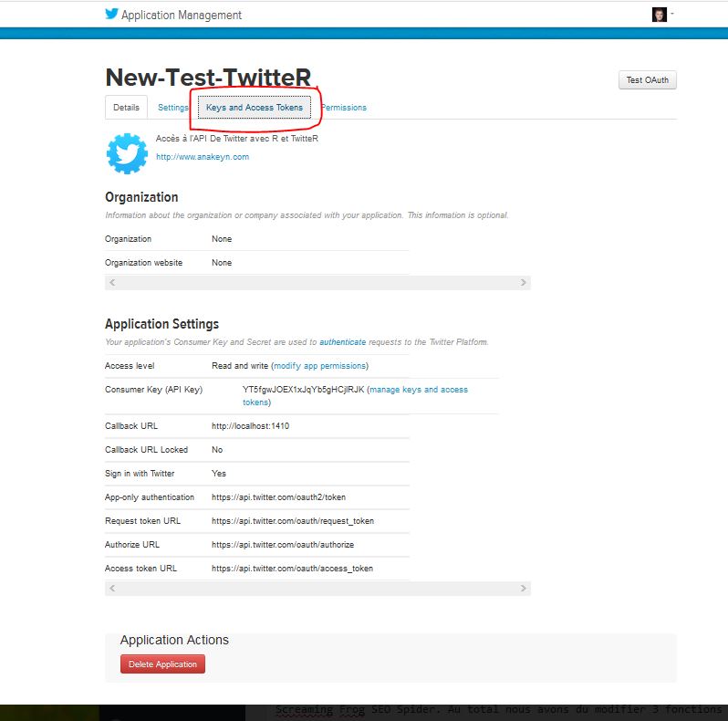Open the user avatar account menu

(662, 15)
